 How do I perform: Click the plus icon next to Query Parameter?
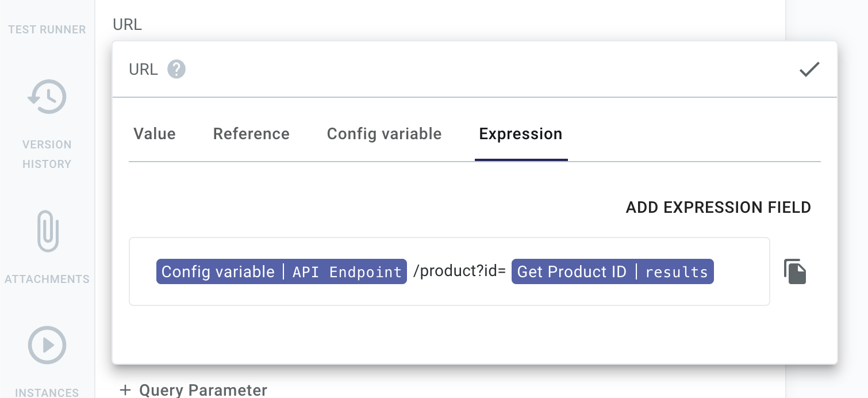pos(125,390)
